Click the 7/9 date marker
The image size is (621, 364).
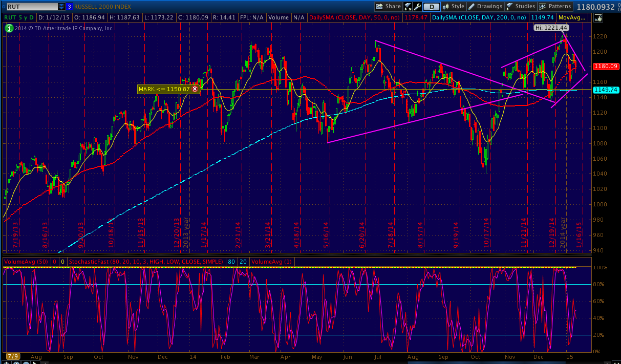12,356
